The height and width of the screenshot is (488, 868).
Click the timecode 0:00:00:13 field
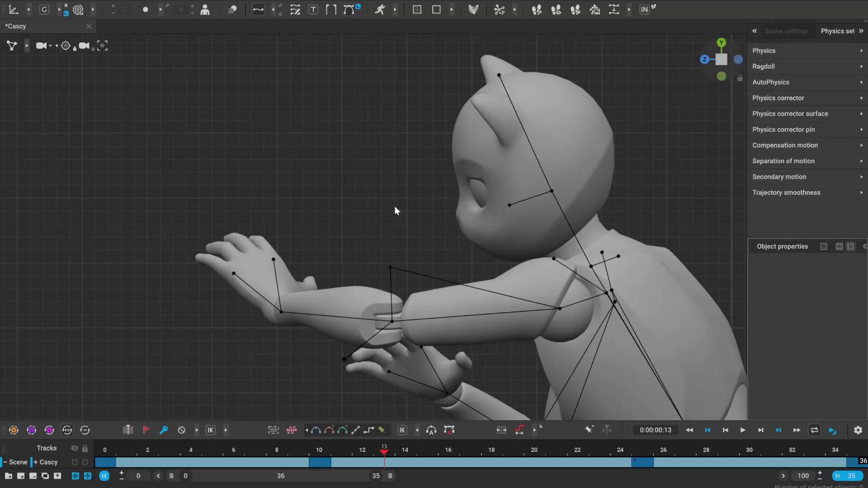(656, 430)
